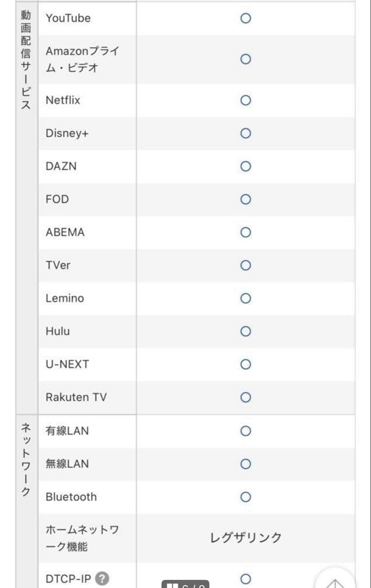The height and width of the screenshot is (588, 371).
Task: Click the 動画配信サービス category header
Action: click(26, 60)
